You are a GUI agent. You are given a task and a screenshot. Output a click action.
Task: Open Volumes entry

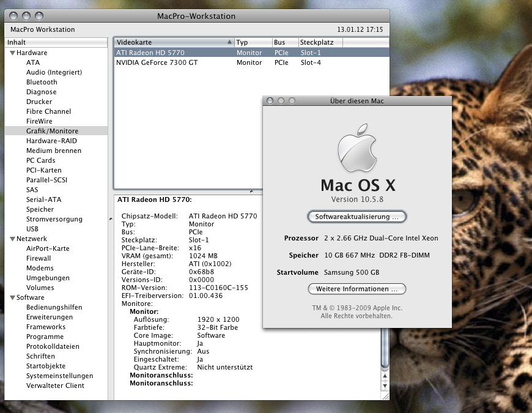(x=40, y=288)
